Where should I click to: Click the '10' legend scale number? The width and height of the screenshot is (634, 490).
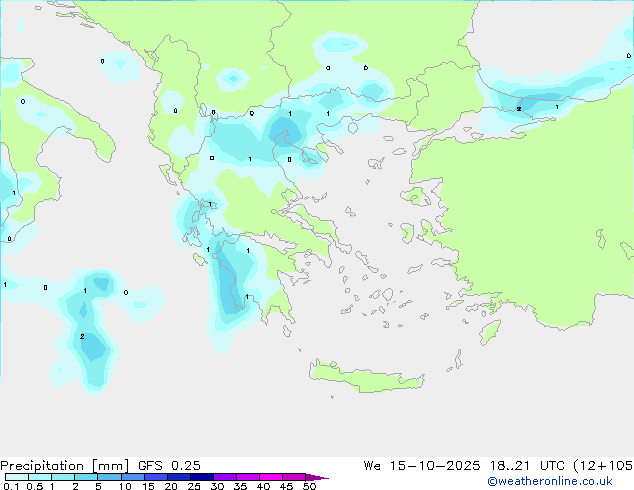coord(125,486)
